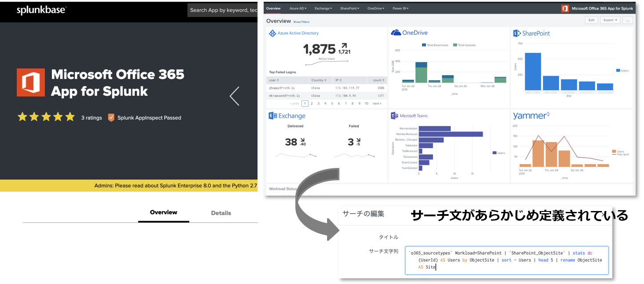Screen dimensions: 644x284
Task: Select the Overview tab in dashboard nav
Action: click(x=273, y=8)
